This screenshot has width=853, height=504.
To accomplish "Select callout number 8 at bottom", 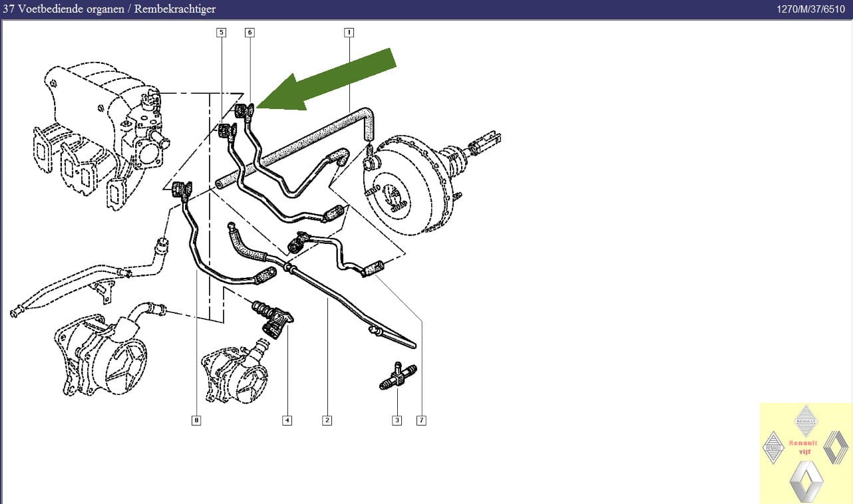I will [196, 420].
